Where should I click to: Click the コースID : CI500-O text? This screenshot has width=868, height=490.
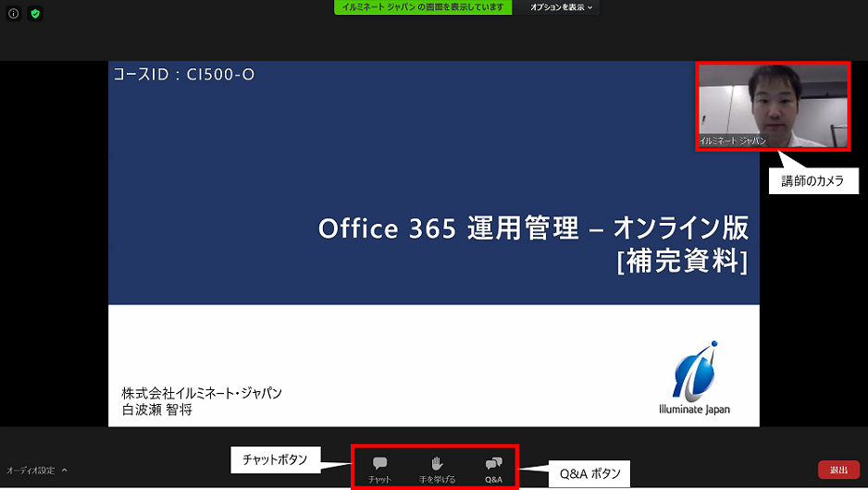[184, 74]
